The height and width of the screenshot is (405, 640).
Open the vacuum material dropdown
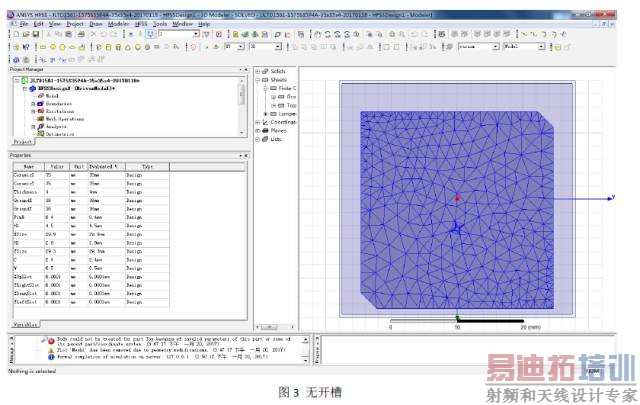coord(495,47)
